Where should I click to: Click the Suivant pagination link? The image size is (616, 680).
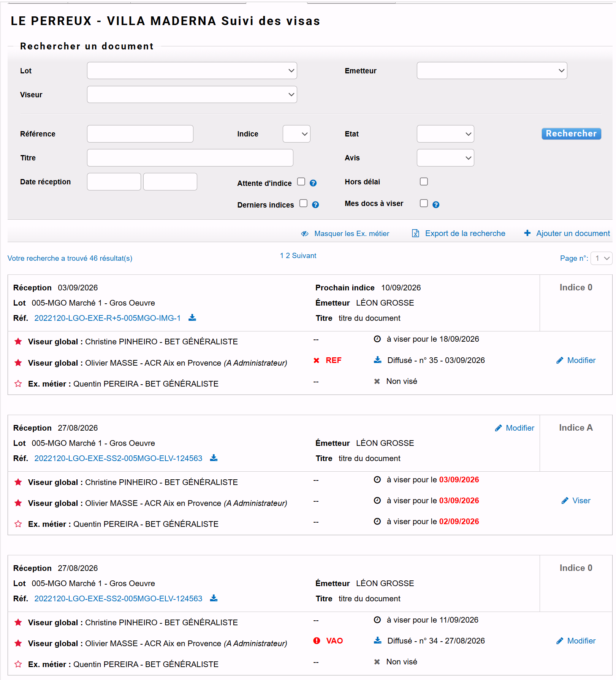pyautogui.click(x=304, y=255)
